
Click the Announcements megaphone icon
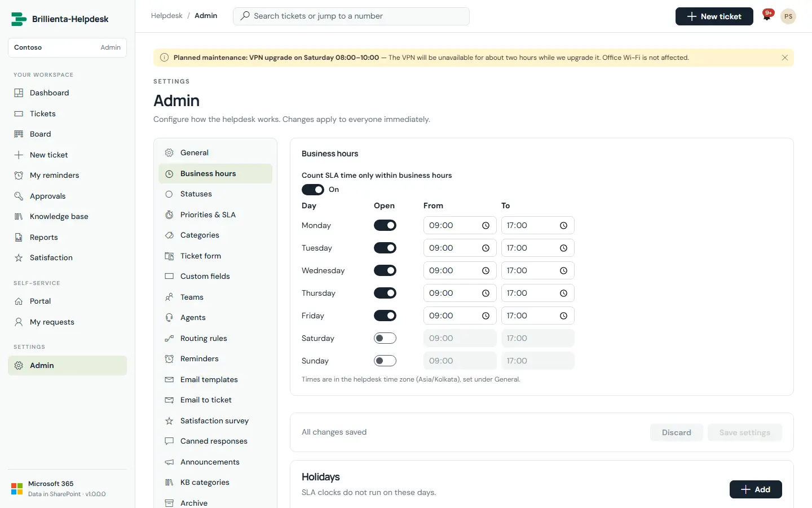click(169, 462)
